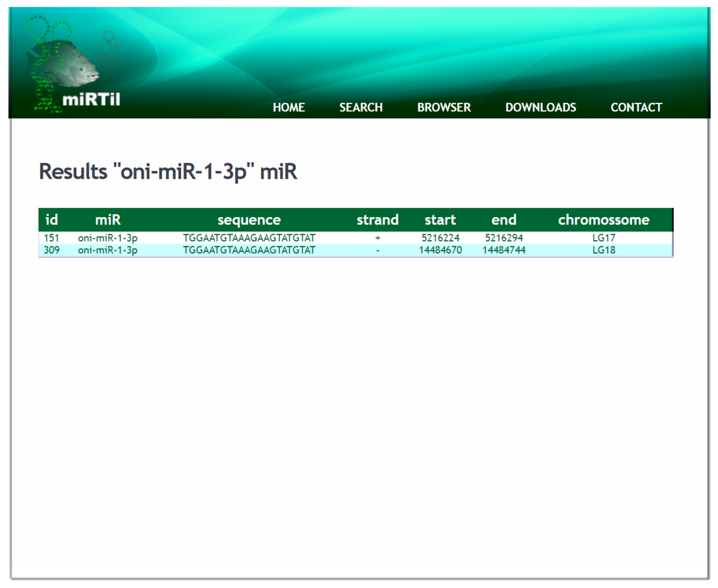718x588 pixels.
Task: Click the miRTil logo text
Action: pos(91,100)
